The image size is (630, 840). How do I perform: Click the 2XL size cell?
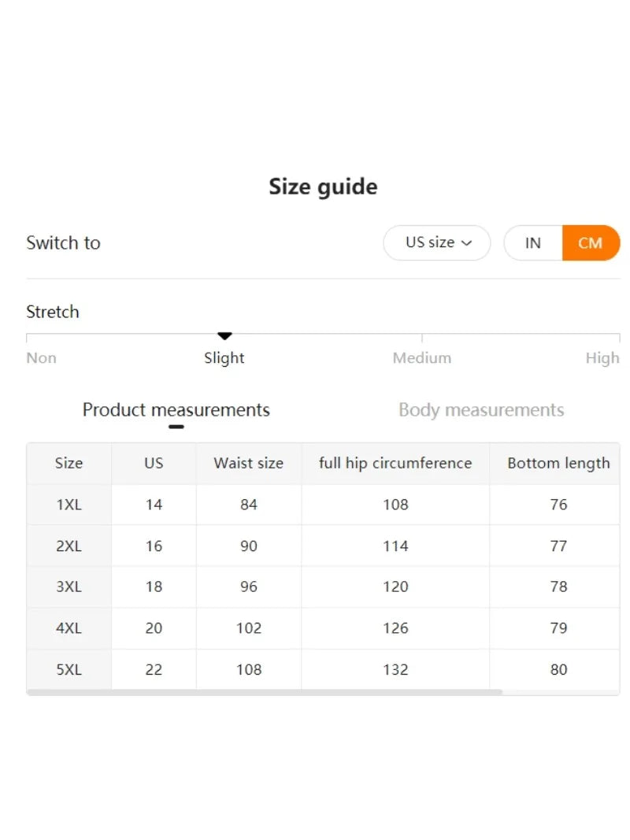pyautogui.click(x=69, y=546)
